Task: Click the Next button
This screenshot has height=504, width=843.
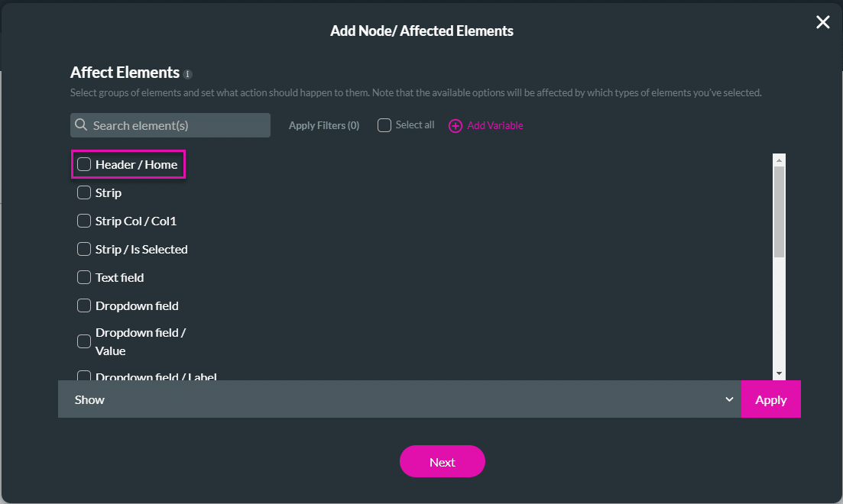Action: point(442,461)
